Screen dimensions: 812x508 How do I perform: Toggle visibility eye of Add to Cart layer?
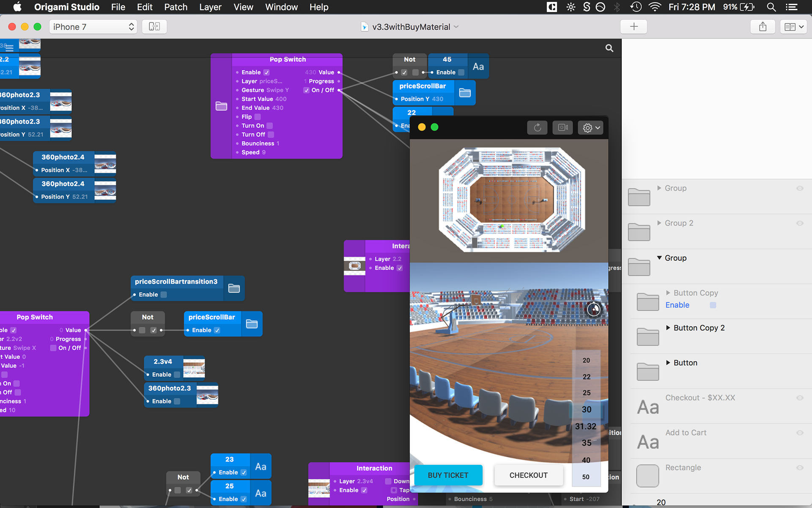coord(800,433)
